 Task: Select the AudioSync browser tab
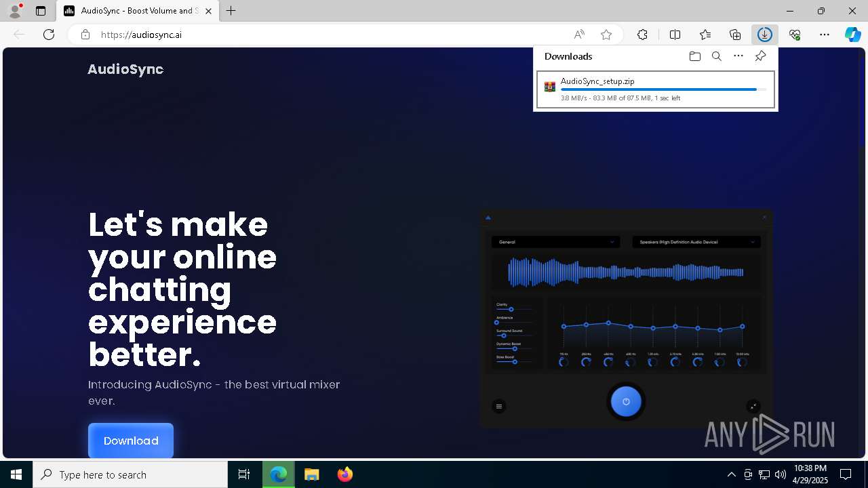point(138,11)
